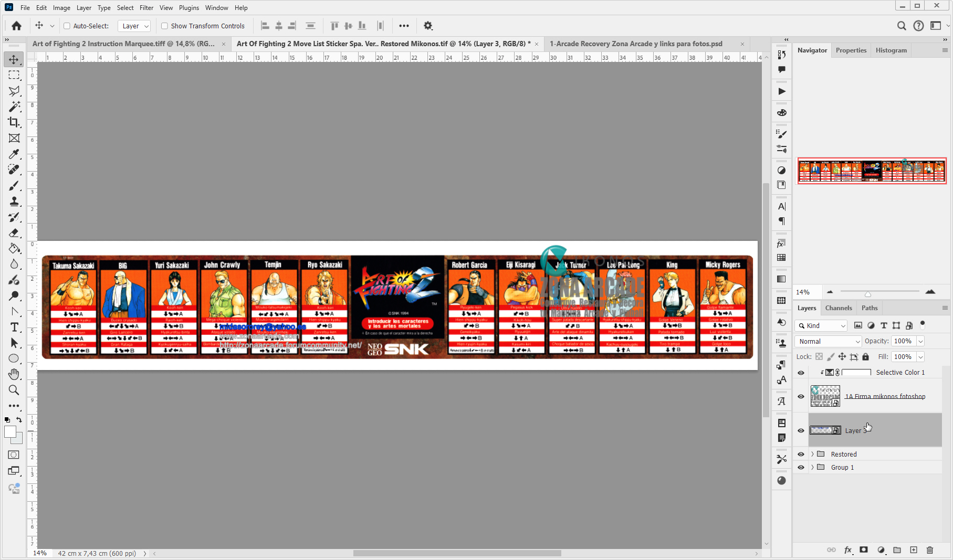Go to the Home screen icon
The height and width of the screenshot is (560, 953).
point(16,26)
